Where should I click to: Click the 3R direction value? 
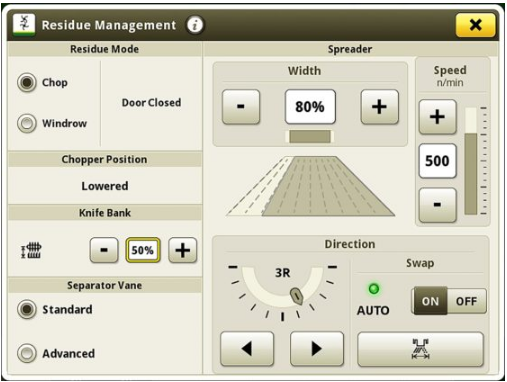click(282, 273)
